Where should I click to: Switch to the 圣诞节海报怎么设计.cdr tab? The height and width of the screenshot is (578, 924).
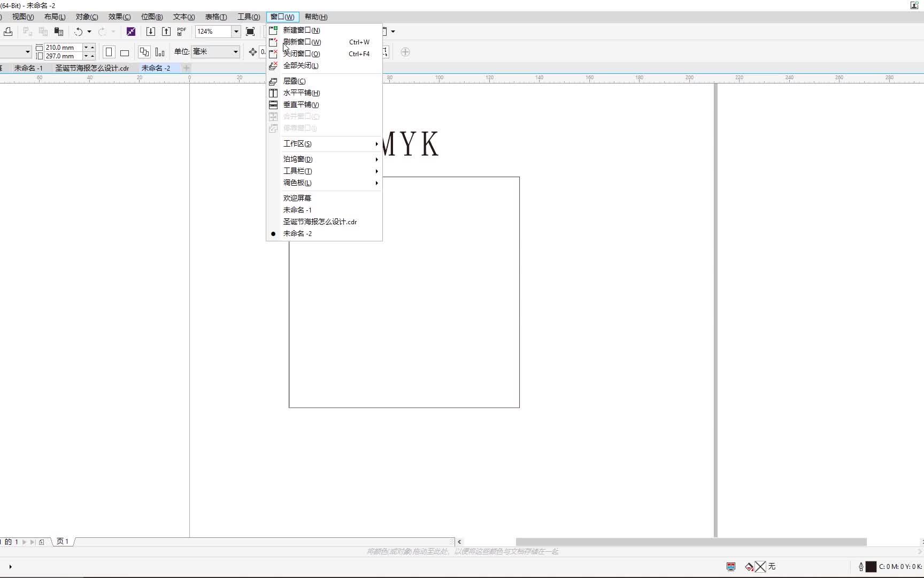[x=93, y=68]
